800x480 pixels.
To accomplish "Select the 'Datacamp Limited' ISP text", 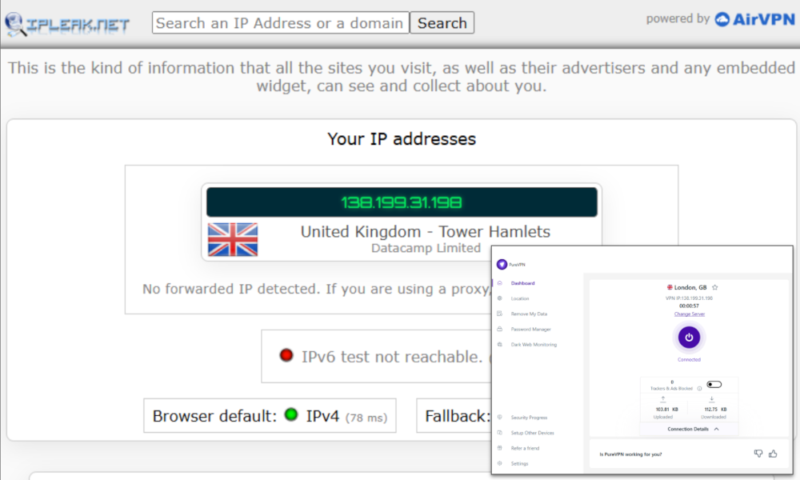I will [426, 248].
